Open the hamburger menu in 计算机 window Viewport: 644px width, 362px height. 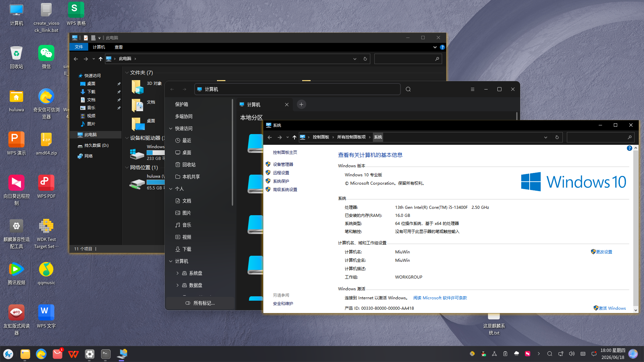point(473,89)
